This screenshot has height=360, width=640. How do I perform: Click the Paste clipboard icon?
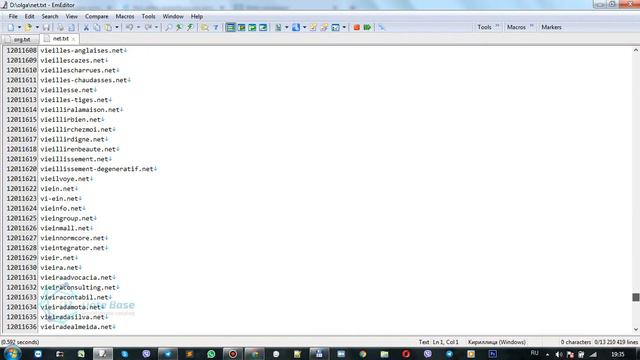108,27
